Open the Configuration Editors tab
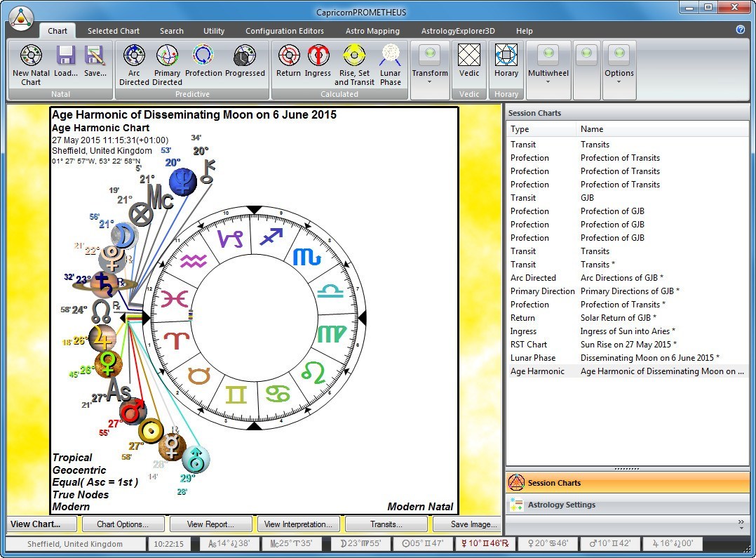Viewport: 756px width, 558px height. pos(285,31)
